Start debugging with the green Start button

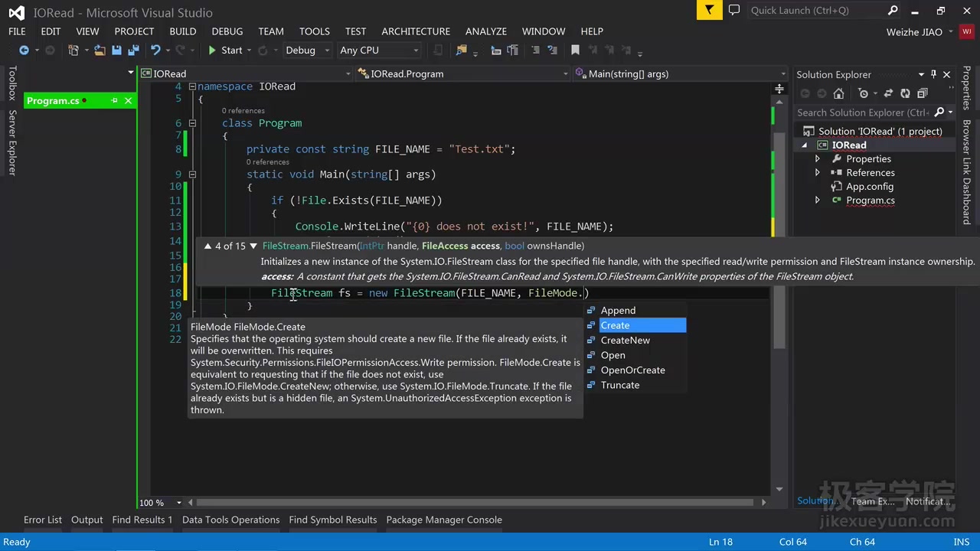[224, 51]
